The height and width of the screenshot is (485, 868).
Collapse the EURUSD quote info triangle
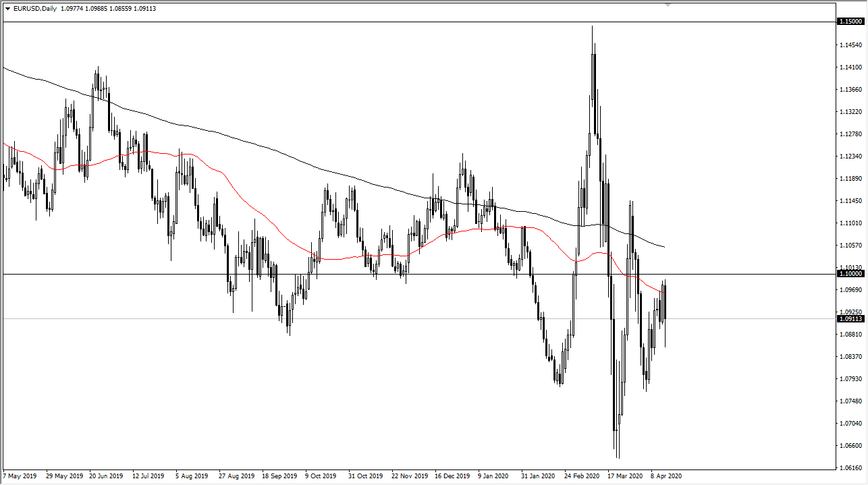8,8
